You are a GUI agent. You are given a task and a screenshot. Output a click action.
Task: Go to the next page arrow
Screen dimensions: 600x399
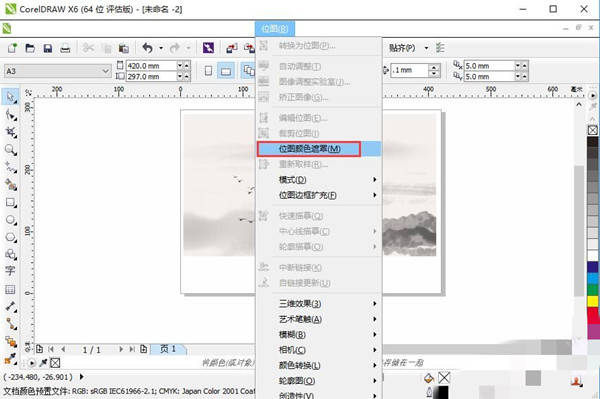(x=121, y=349)
